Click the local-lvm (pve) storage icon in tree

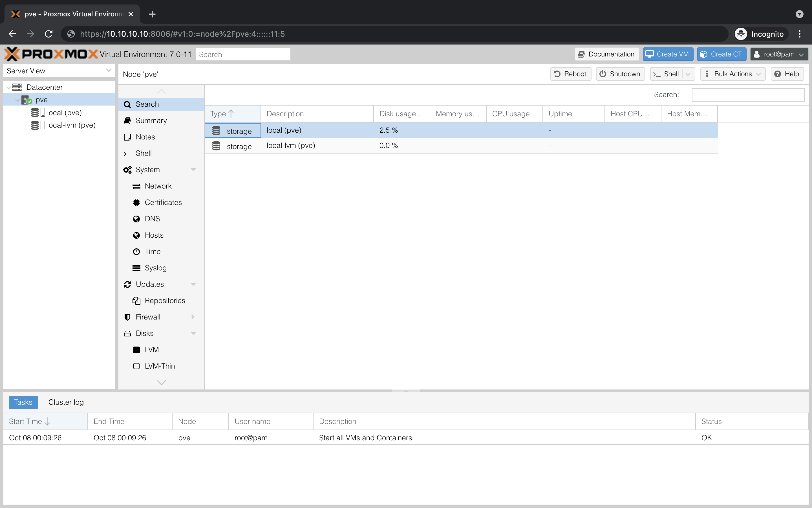pos(38,125)
